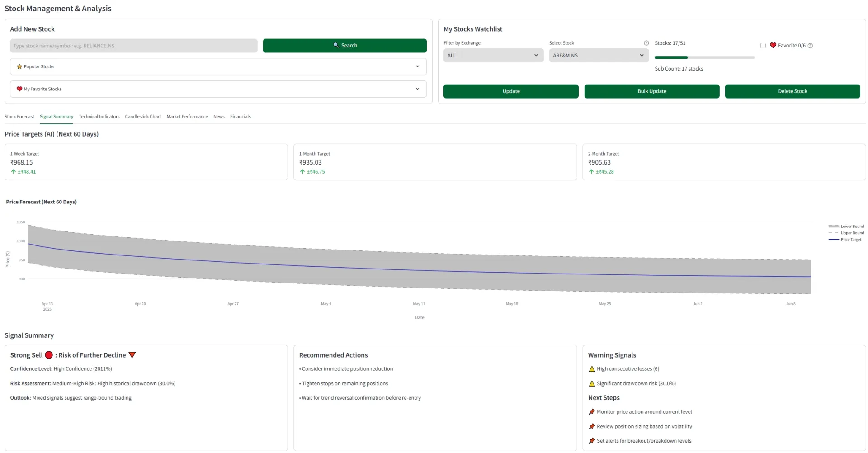Click the red heart Favorite icon
The image size is (868, 453).
pos(773,45)
